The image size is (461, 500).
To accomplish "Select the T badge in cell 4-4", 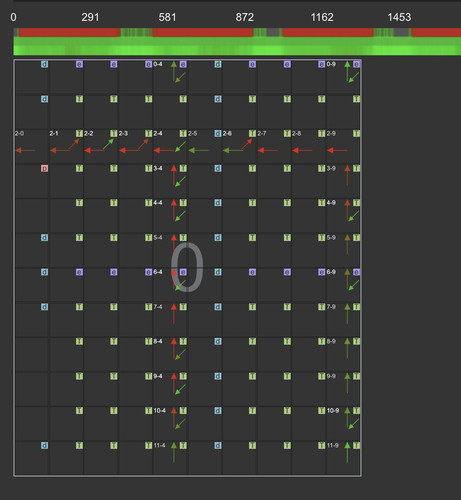I will (x=183, y=203).
